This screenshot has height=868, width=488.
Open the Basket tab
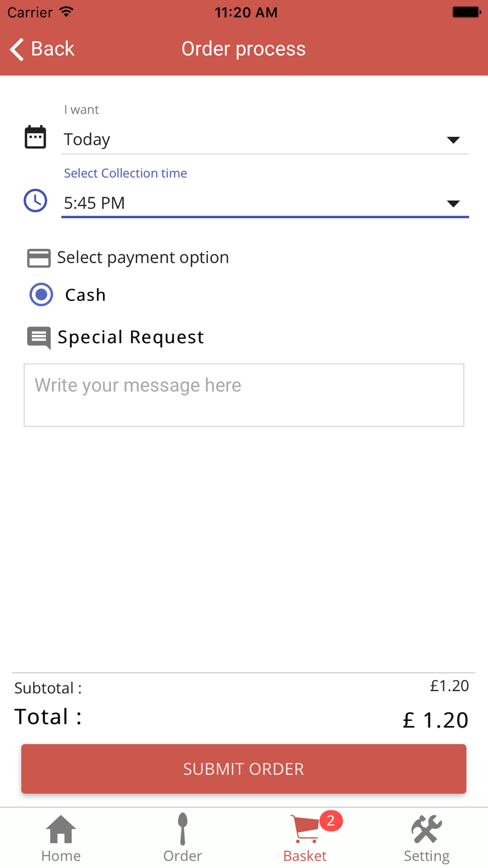click(305, 838)
